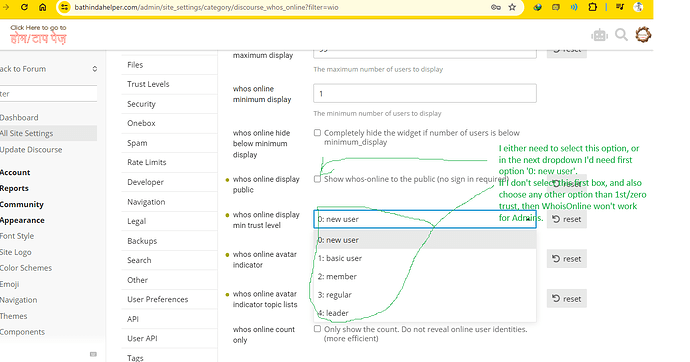Open Components in the sidebar
Viewport: 690px width, 362px height.
pyautogui.click(x=22, y=332)
